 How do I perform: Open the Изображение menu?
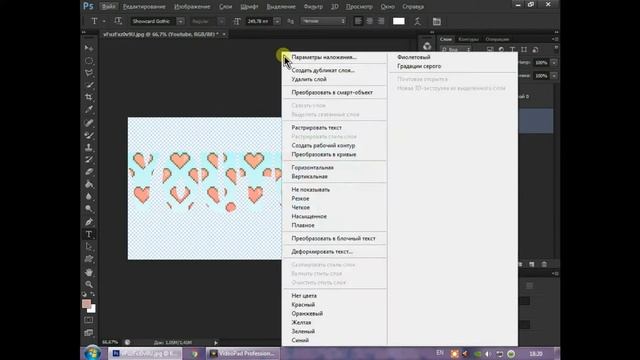click(192, 7)
